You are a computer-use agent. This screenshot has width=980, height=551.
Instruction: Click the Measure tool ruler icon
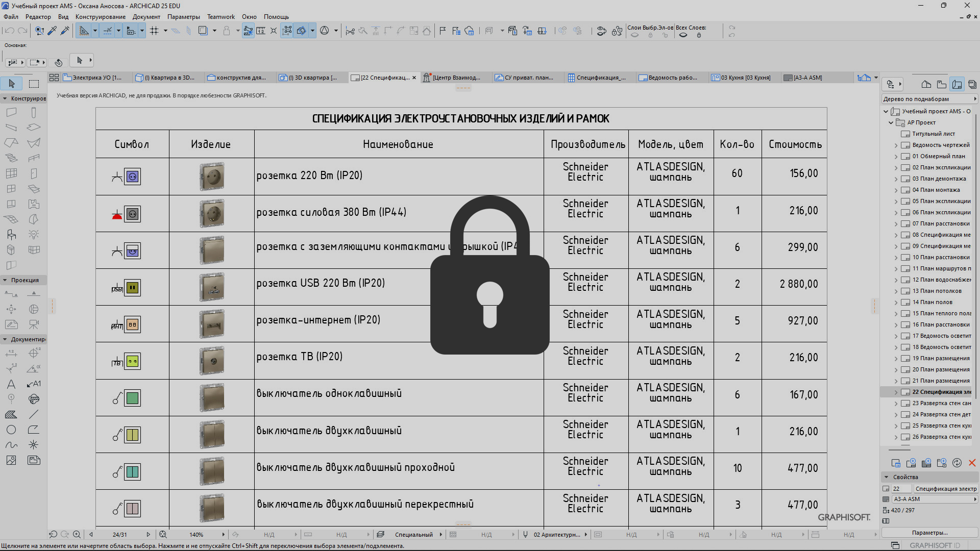pyautogui.click(x=261, y=31)
